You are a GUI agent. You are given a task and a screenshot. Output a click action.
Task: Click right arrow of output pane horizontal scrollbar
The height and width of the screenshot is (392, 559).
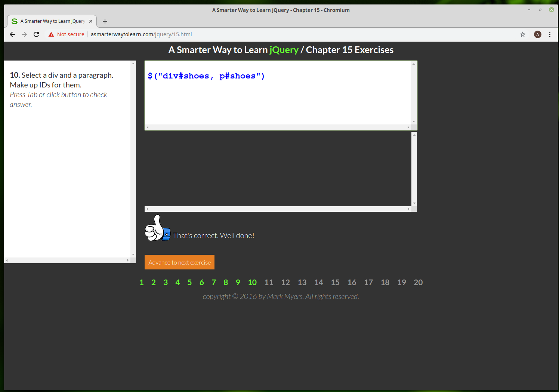pos(408,209)
